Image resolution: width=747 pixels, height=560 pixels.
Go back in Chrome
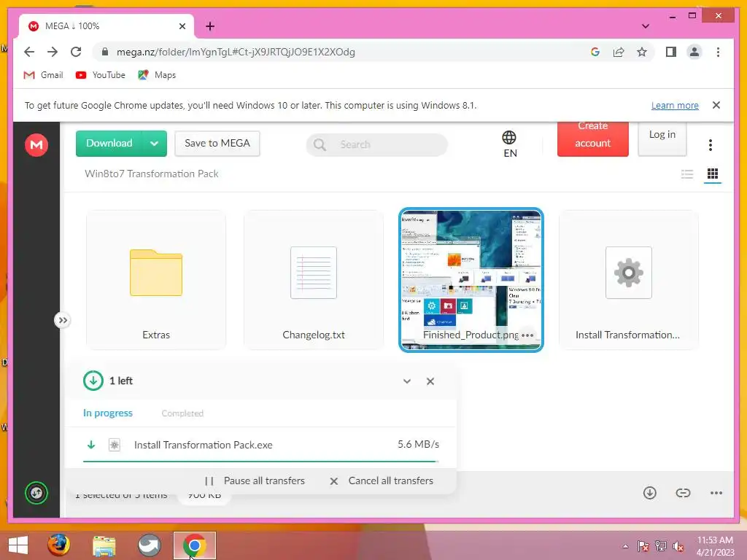point(29,52)
